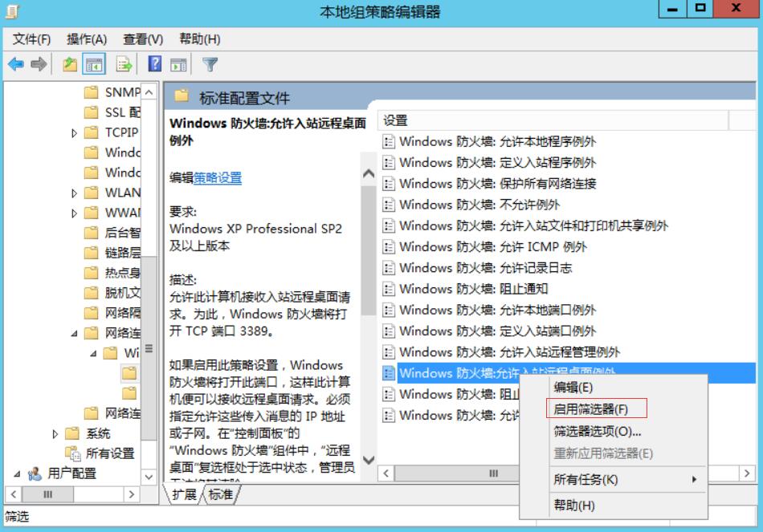Expand the WLAN tree node
This screenshot has width=763, height=532.
74,193
